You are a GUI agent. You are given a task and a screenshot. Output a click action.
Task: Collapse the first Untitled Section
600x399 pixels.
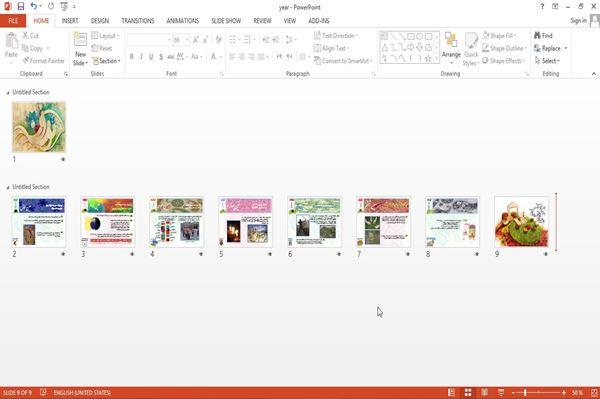[x=8, y=93]
